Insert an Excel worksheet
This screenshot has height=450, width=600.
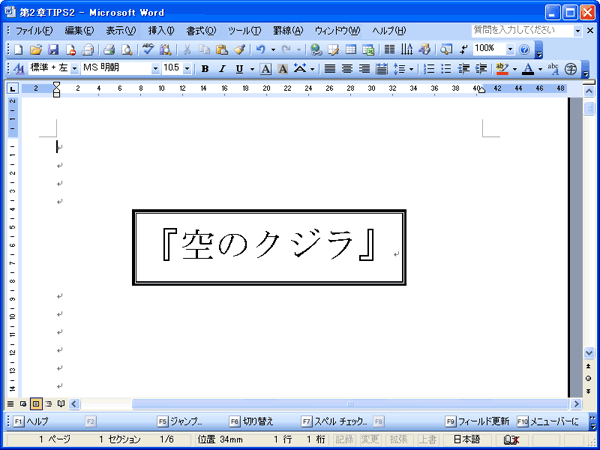(x=368, y=49)
